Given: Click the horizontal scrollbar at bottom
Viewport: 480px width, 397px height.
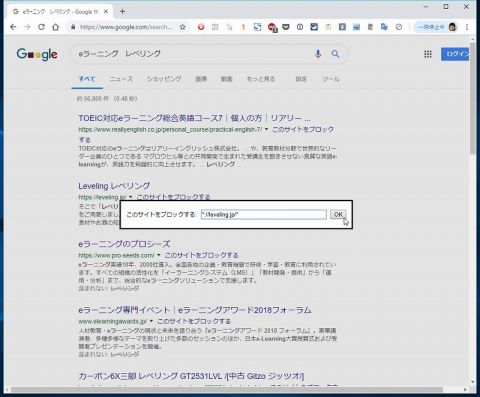Looking at the screenshot, I should click(227, 389).
